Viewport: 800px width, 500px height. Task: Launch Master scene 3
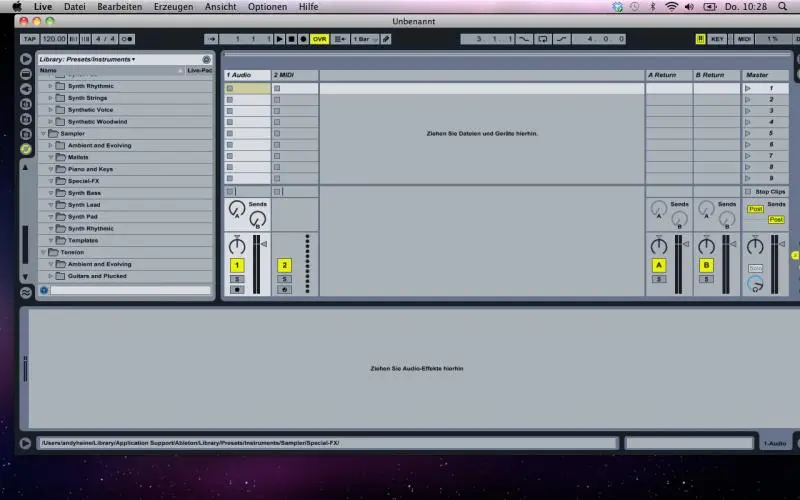748,110
